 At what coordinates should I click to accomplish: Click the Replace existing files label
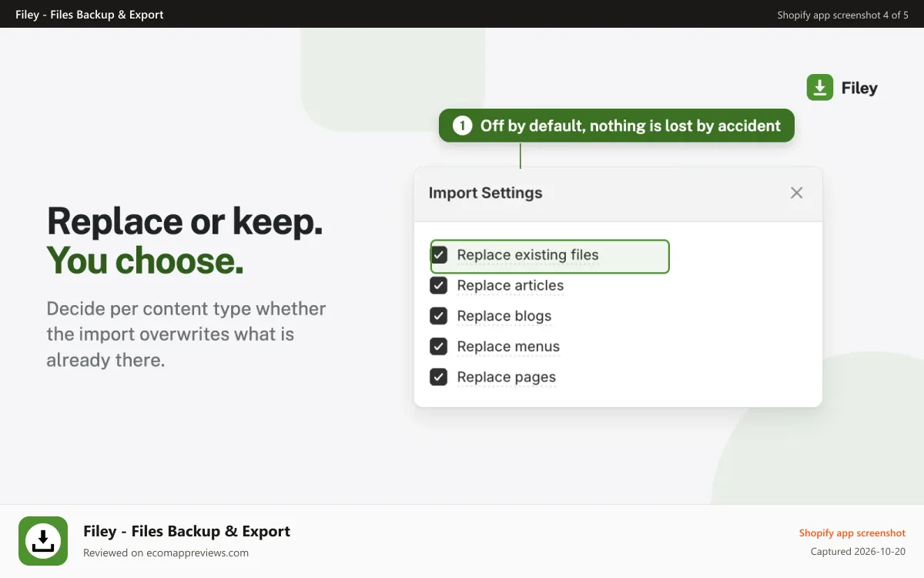coord(527,255)
